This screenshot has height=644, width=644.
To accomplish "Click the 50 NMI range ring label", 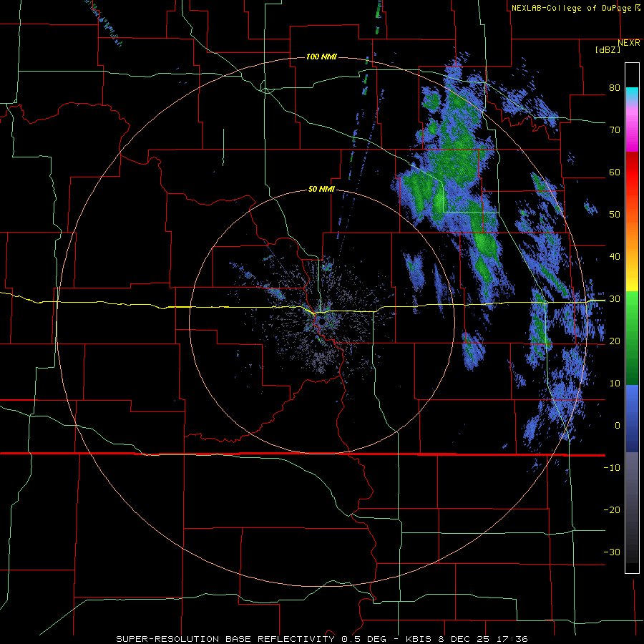I will pos(321,190).
